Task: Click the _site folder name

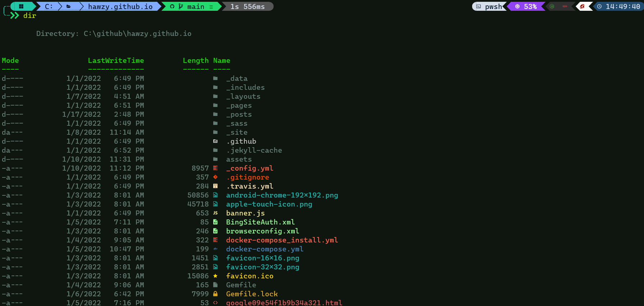Action: click(x=237, y=132)
